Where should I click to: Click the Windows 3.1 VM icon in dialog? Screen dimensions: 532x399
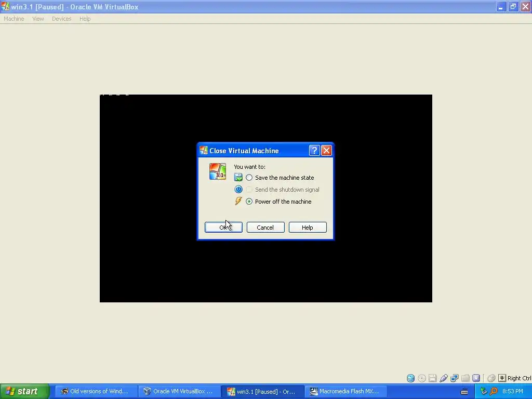(218, 171)
